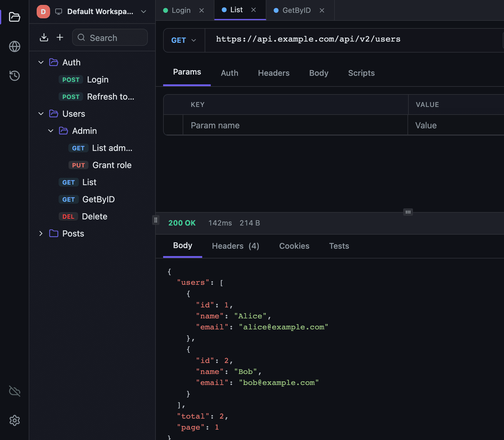Collapse the Users folder chevron
Image resolution: width=504 pixels, height=440 pixels.
(41, 114)
